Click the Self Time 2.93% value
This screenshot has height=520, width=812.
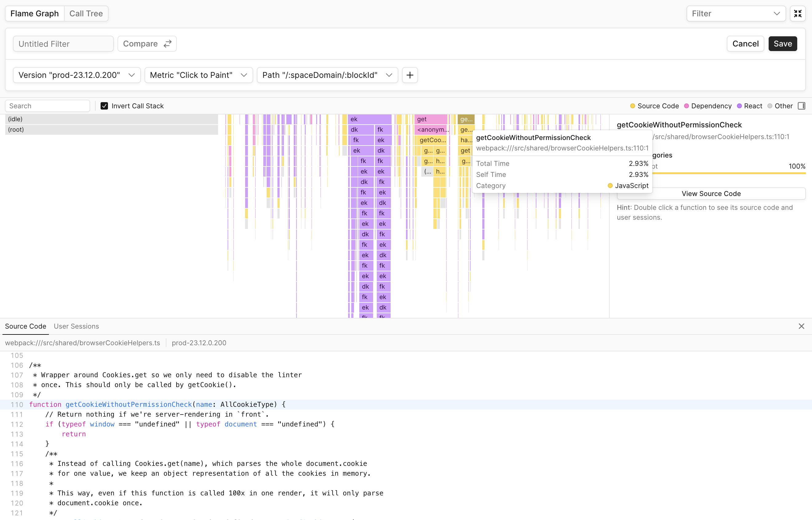point(638,174)
